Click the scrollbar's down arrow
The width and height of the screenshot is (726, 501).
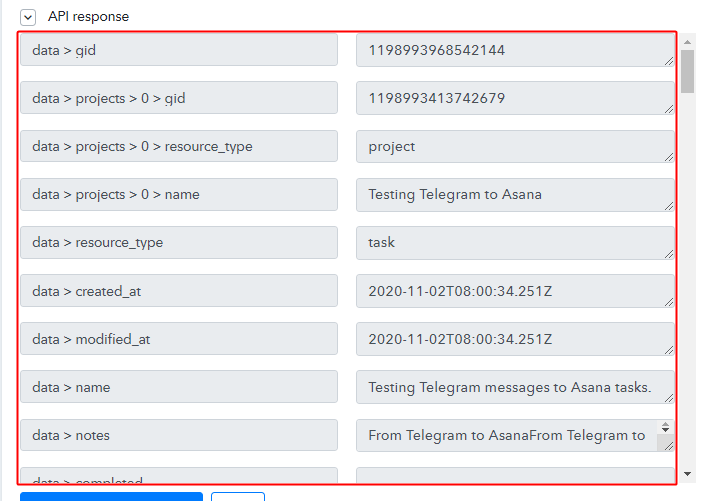pyautogui.click(x=688, y=474)
